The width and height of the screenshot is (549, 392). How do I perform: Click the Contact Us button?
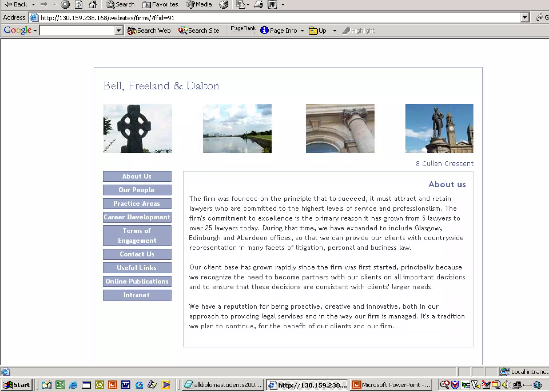(x=137, y=254)
